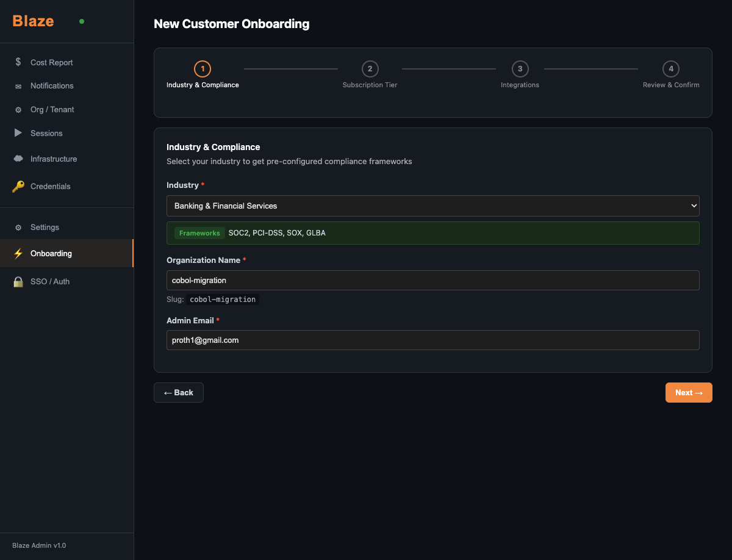Viewport: 732px width, 560px height.
Task: Open Infrastructure using the cloud icon
Action: (18, 159)
